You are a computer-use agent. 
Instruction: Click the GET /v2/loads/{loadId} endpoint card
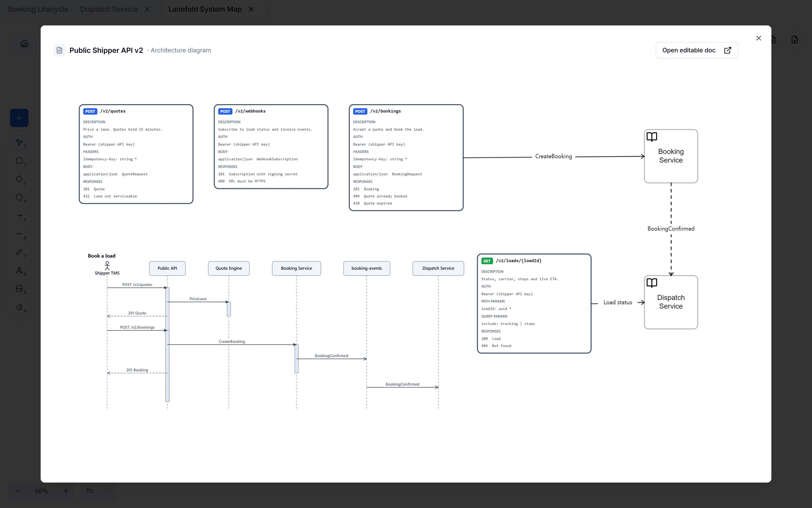click(534, 303)
